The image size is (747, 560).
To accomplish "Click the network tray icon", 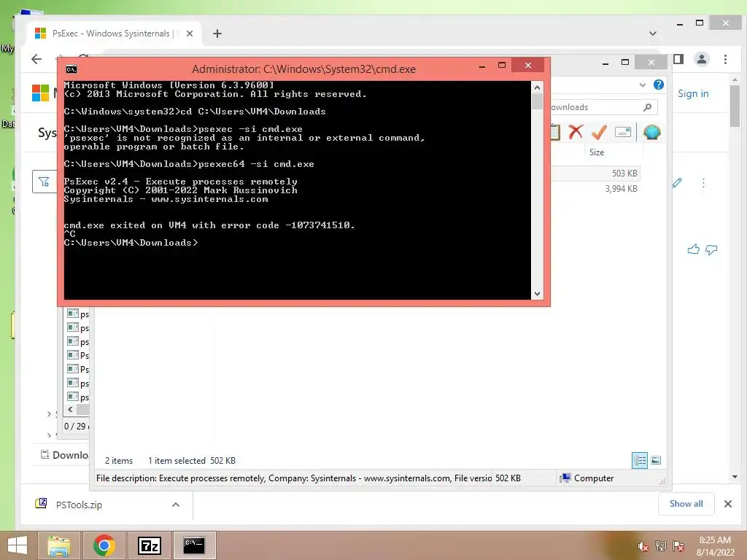I will (x=661, y=546).
